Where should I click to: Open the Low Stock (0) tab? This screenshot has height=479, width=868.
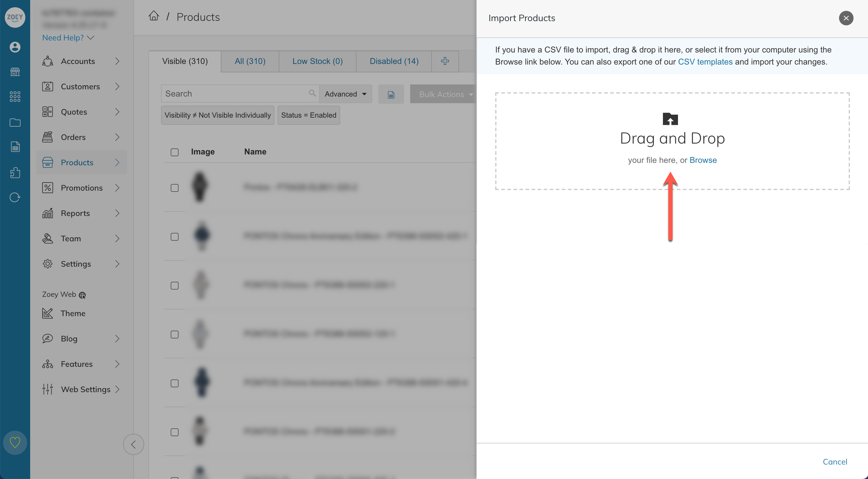coord(317,61)
